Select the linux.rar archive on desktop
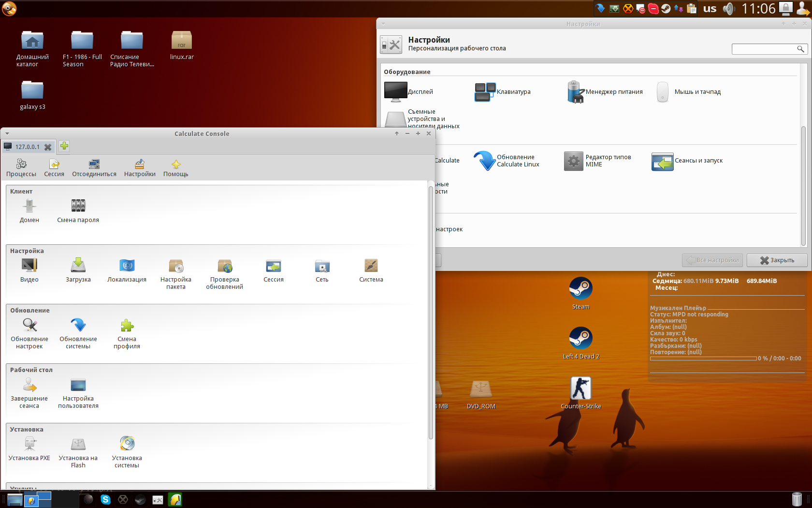 [182, 45]
